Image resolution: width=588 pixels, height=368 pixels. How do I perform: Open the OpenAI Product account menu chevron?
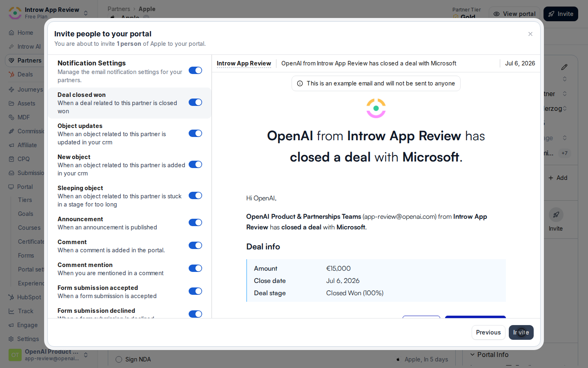(x=86, y=355)
